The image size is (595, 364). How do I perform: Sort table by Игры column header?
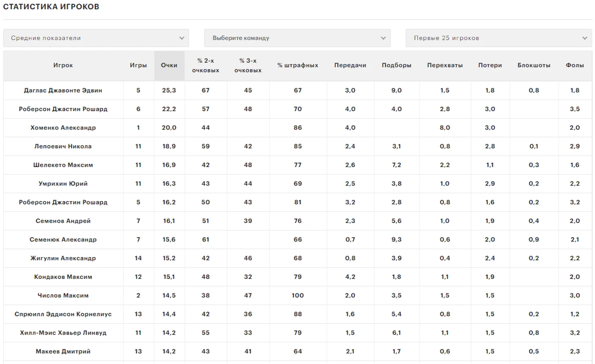(x=139, y=65)
